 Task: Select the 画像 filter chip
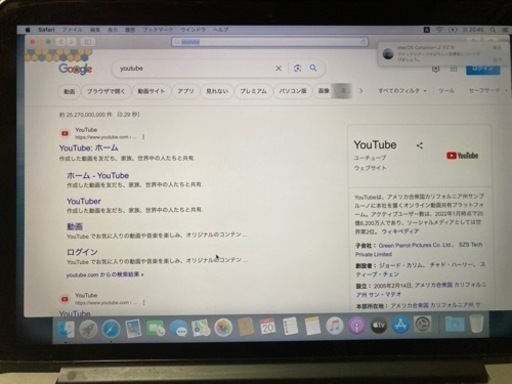pyautogui.click(x=324, y=91)
